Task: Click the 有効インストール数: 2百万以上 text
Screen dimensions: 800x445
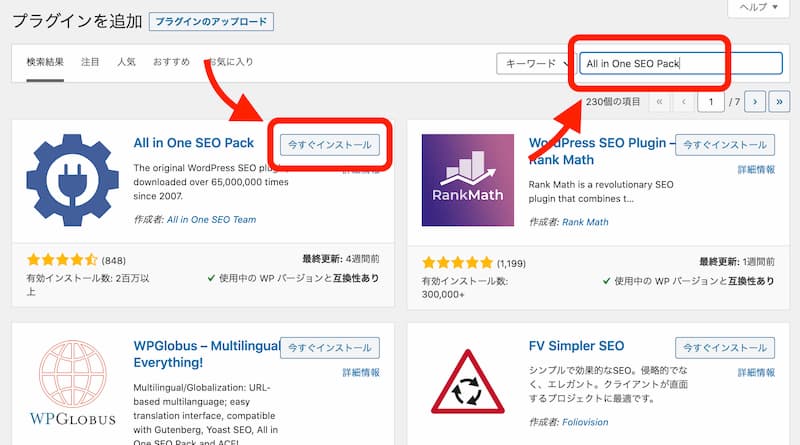Action: [x=88, y=285]
